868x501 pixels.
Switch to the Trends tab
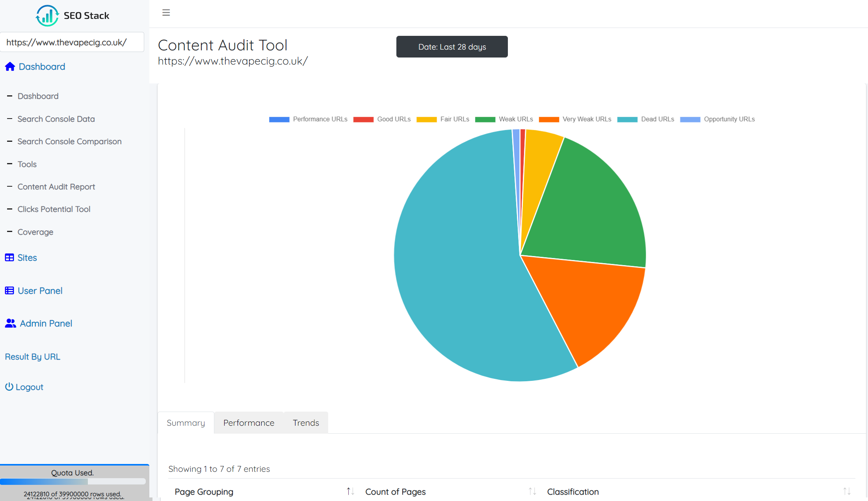(306, 423)
